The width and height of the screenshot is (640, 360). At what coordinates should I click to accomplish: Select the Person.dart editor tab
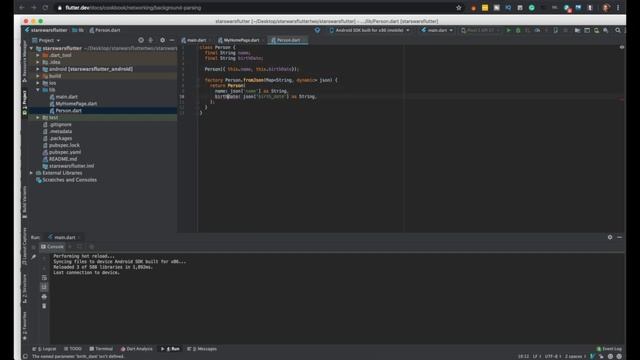(287, 40)
